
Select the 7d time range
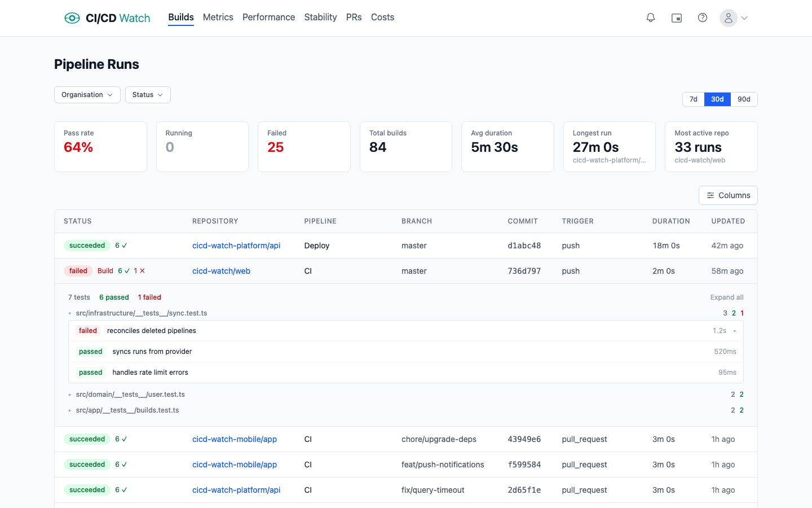pyautogui.click(x=694, y=99)
